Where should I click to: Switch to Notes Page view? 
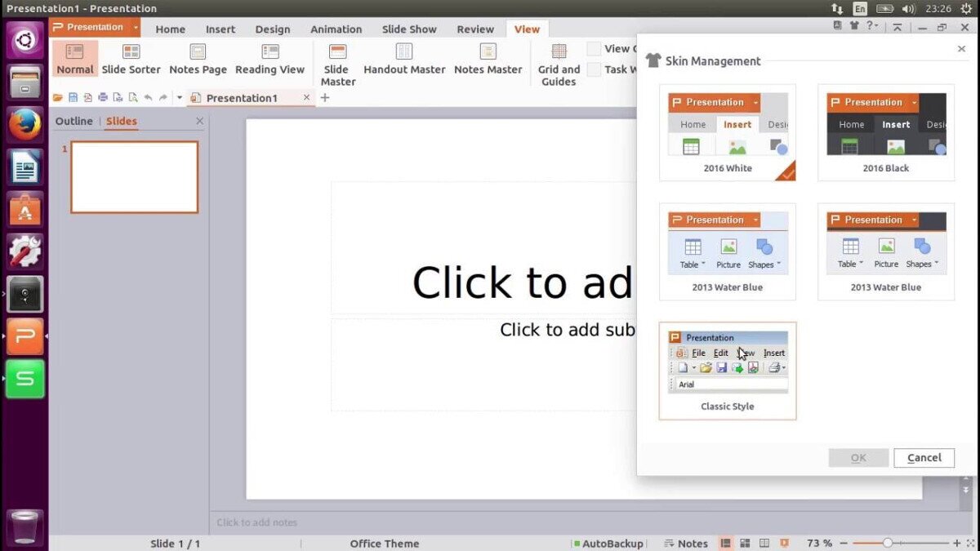tap(198, 59)
